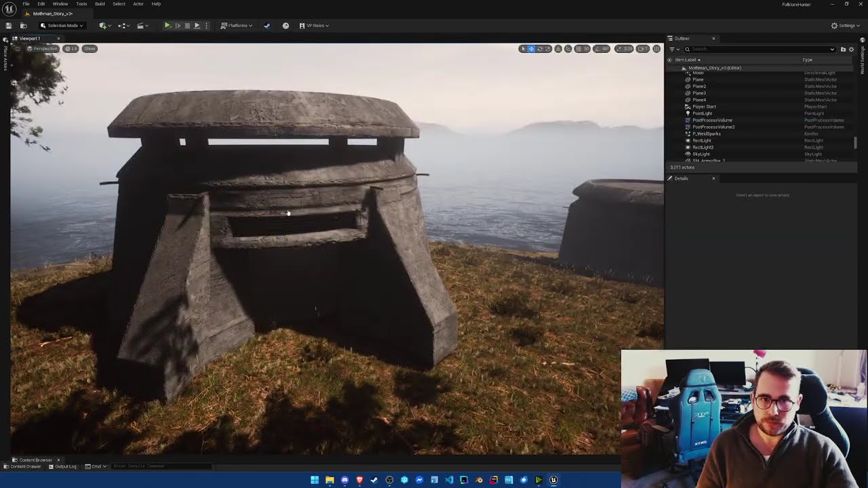Select the SkyLight actor
The width and height of the screenshot is (868, 488).
(x=701, y=155)
